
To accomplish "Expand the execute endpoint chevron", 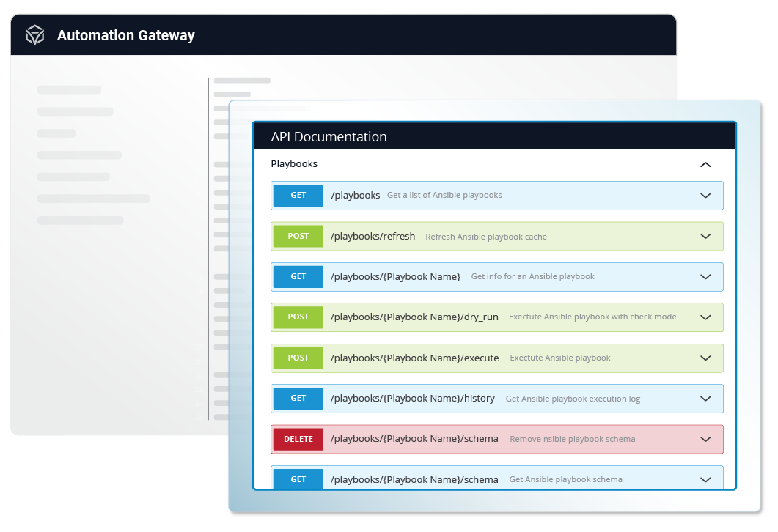I will coord(705,358).
